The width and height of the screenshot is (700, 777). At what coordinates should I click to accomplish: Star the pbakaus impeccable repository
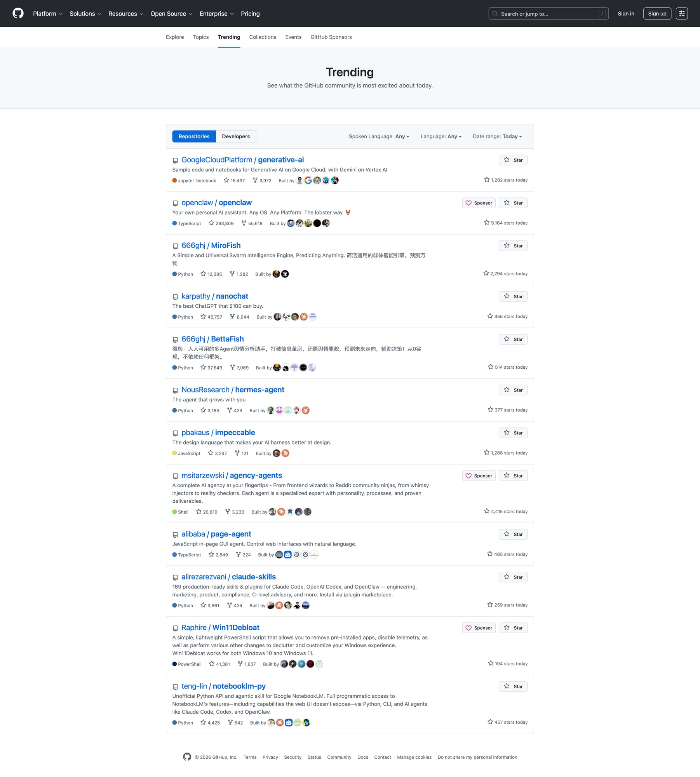(x=513, y=433)
